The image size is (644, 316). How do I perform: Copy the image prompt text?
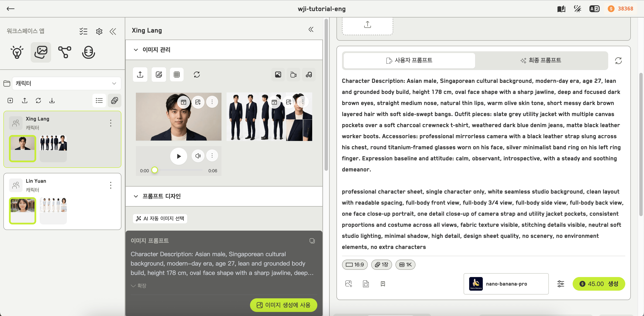point(312,241)
